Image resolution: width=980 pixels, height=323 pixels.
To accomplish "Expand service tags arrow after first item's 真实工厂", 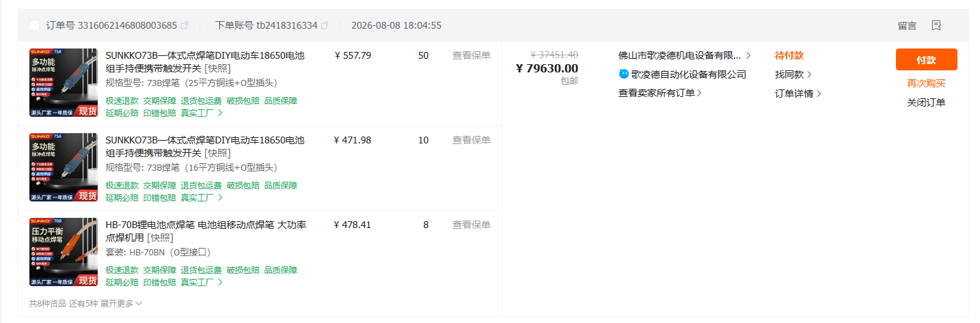I will click(x=220, y=113).
